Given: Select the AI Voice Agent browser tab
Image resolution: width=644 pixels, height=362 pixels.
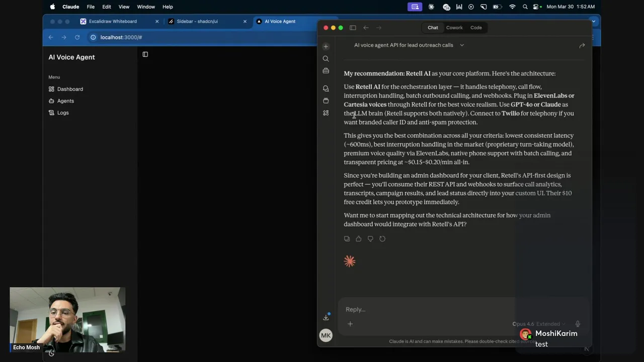Looking at the screenshot, I should click(x=280, y=22).
